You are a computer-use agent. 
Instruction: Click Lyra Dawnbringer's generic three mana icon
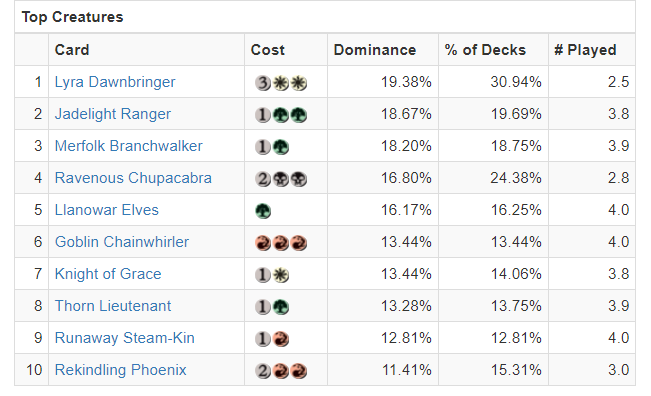point(263,83)
